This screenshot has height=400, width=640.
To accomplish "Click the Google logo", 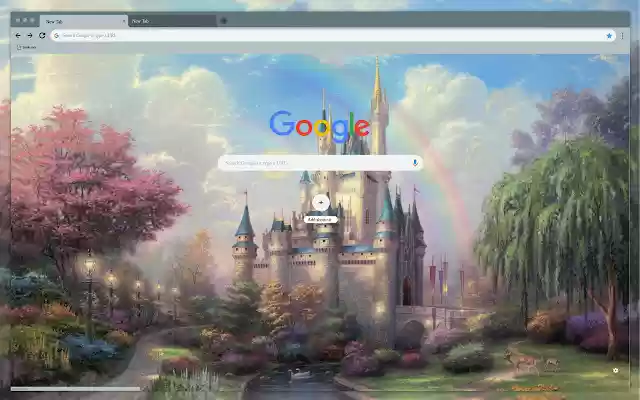I will [320, 125].
